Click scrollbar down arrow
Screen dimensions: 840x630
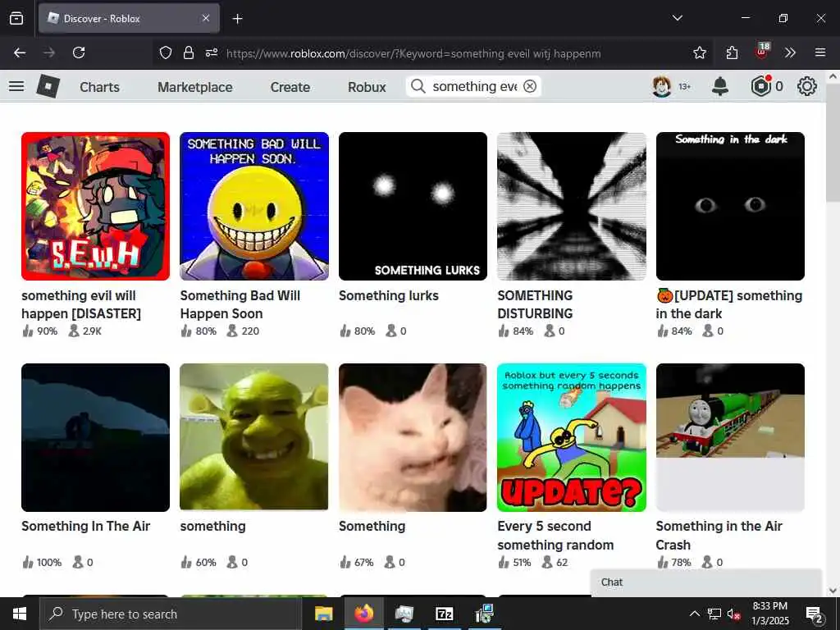pyautogui.click(x=833, y=591)
